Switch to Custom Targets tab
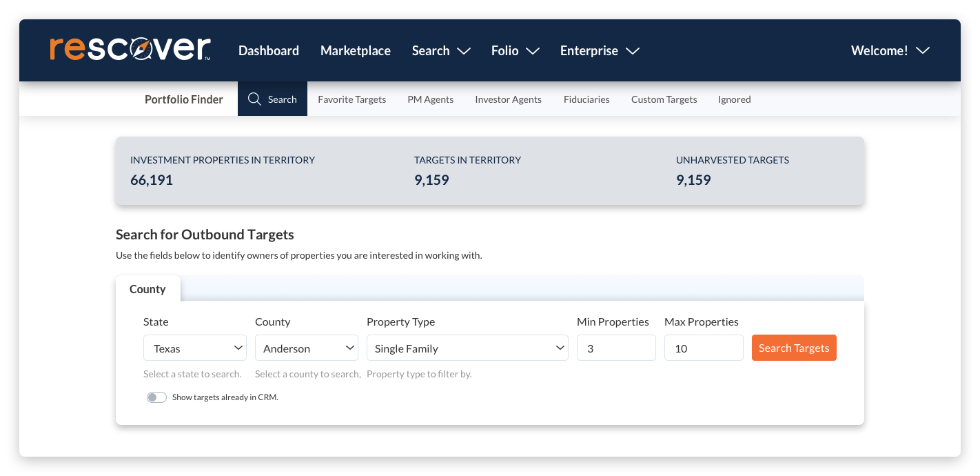Image resolution: width=980 pixels, height=476 pixels. coord(664,99)
